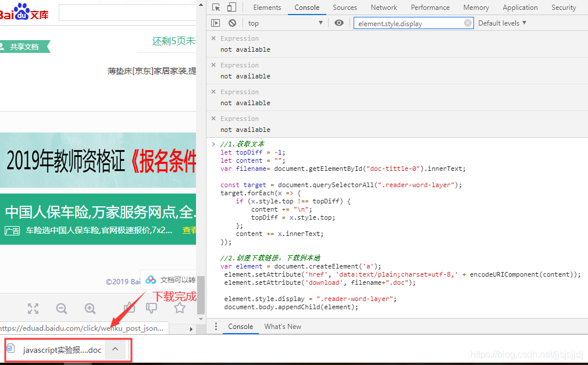Click the eye icon to create live expression

click(339, 23)
